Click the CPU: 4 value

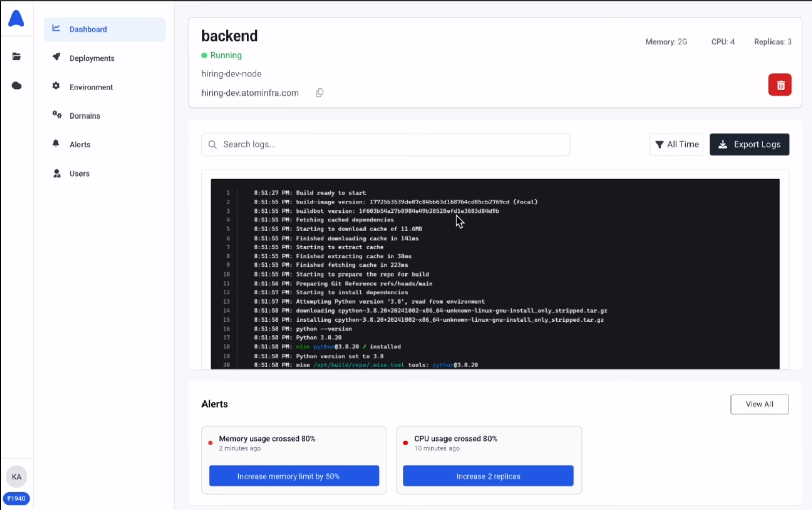pos(723,42)
